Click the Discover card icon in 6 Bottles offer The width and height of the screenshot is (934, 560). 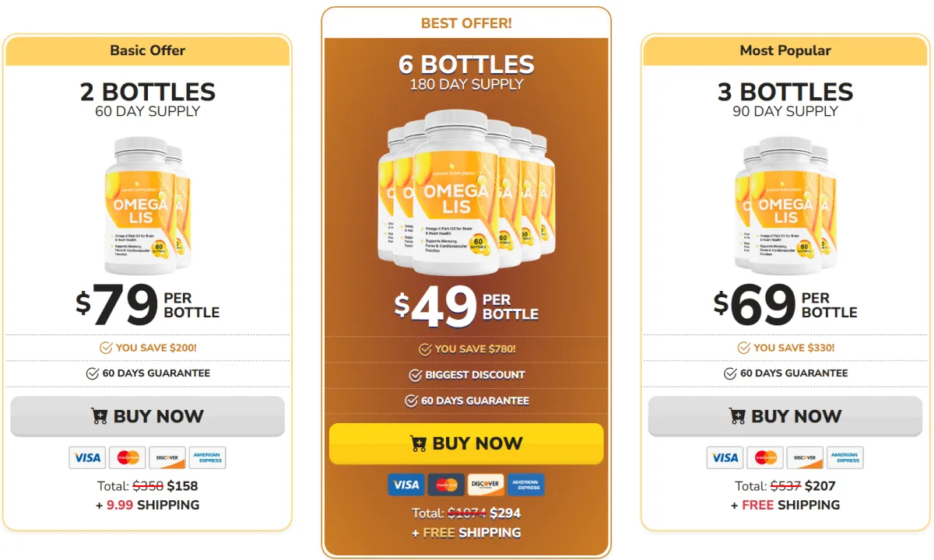pyautogui.click(x=486, y=485)
